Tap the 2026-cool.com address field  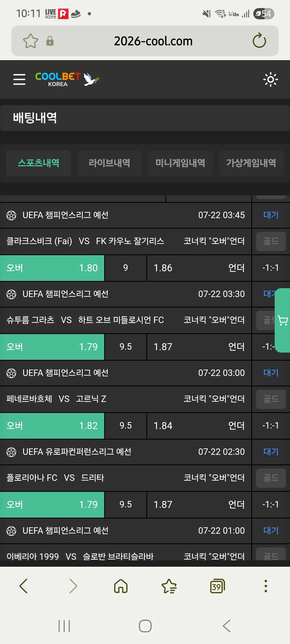[153, 41]
